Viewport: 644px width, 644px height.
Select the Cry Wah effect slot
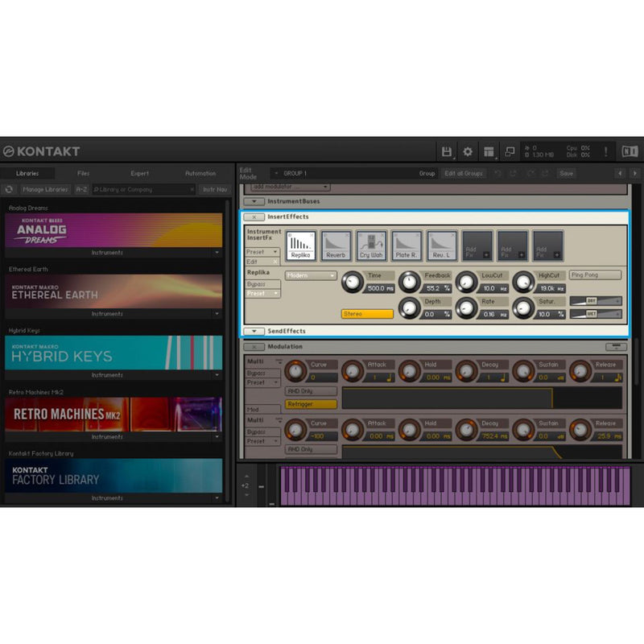(371, 244)
